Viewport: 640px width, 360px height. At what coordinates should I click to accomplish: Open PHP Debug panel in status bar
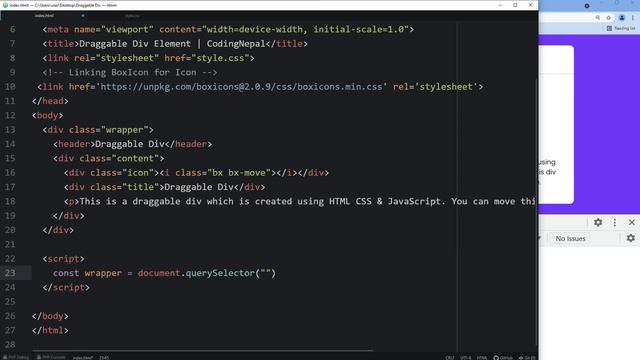[x=16, y=357]
